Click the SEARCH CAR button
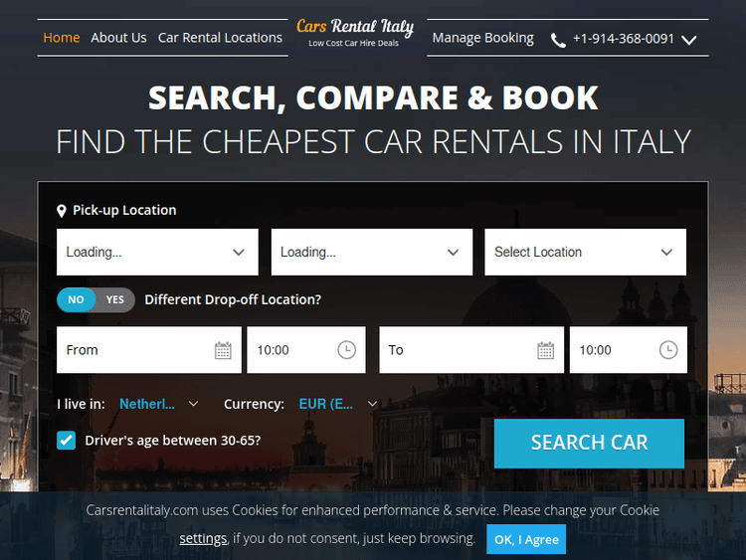746x560 pixels. [589, 444]
